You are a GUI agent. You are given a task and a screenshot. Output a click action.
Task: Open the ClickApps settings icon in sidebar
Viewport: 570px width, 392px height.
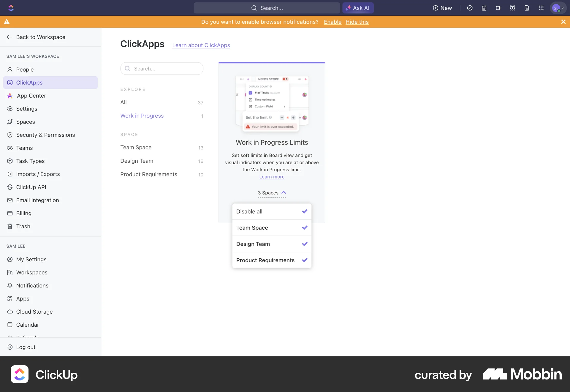pos(10,83)
